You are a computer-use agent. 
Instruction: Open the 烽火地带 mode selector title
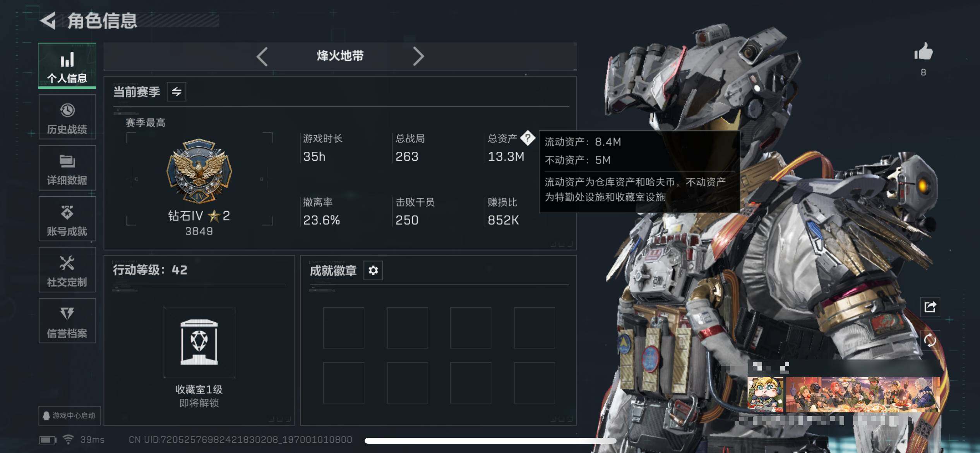point(340,56)
